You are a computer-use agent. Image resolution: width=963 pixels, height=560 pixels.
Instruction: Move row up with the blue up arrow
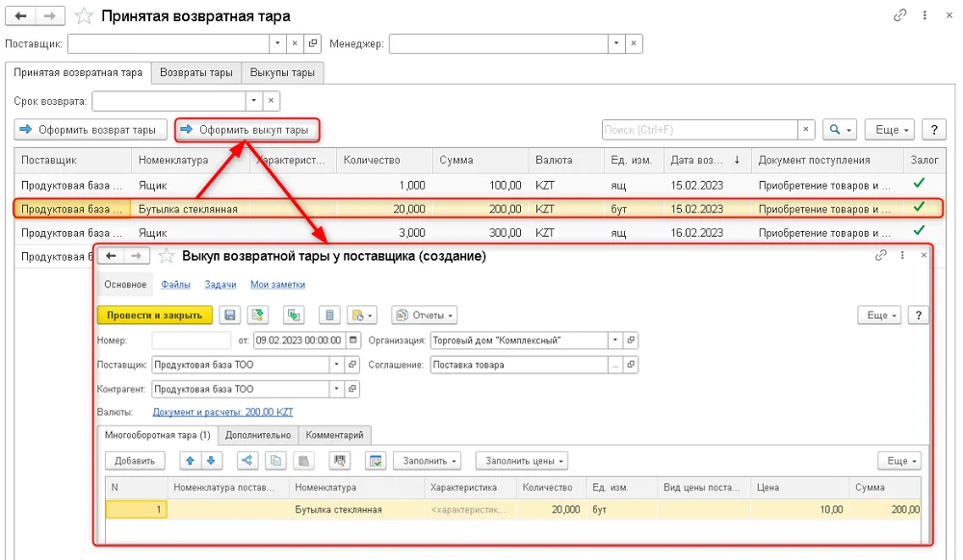[x=190, y=461]
